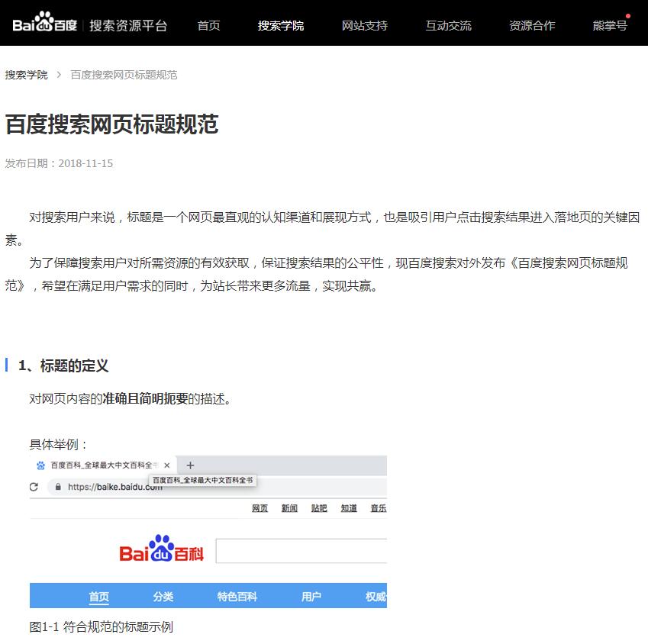Screen dimensions: 648x644
Task: Close the 百度百科 browser tab with X
Action: [x=167, y=465]
